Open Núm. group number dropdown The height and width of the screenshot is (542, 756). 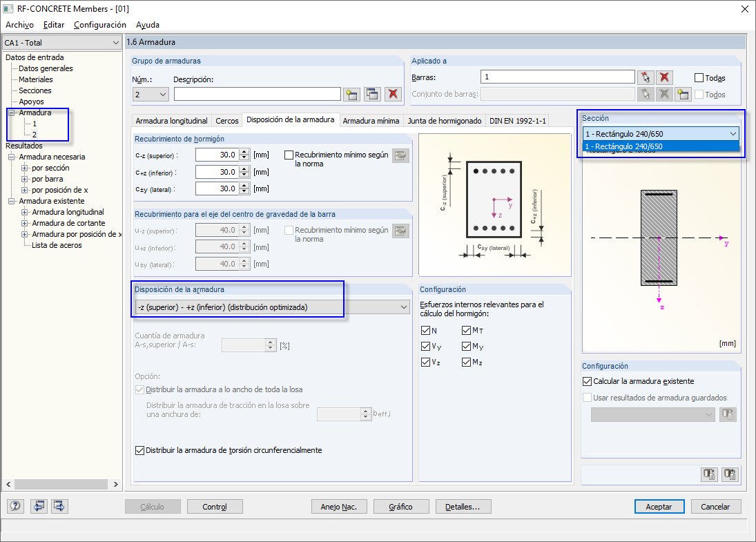point(151,94)
